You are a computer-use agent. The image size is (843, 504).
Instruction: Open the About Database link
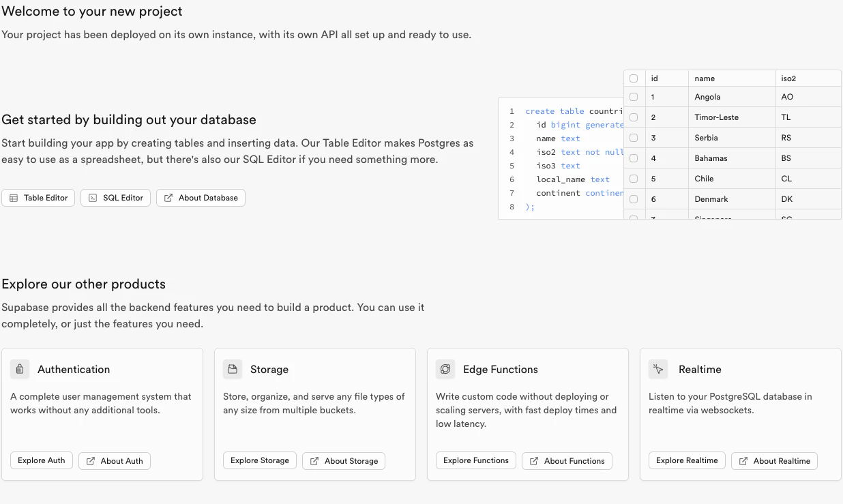tap(201, 198)
